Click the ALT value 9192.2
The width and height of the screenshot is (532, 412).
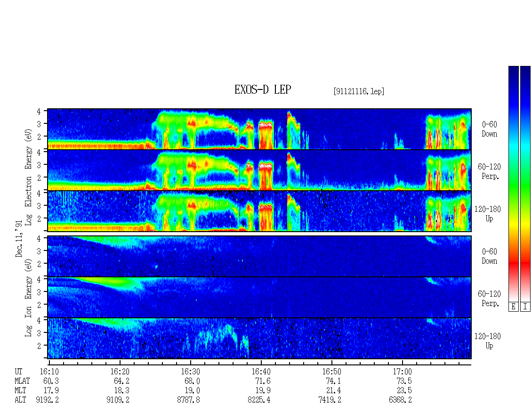click(x=47, y=400)
